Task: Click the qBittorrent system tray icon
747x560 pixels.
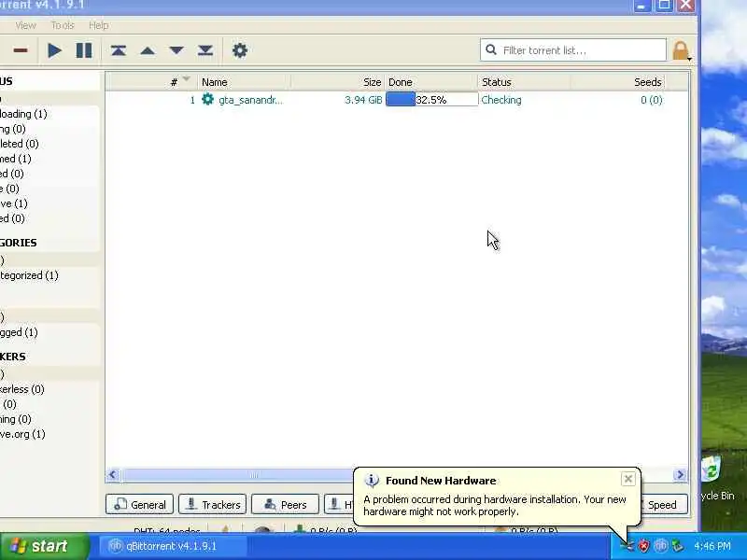Action: pos(660,546)
